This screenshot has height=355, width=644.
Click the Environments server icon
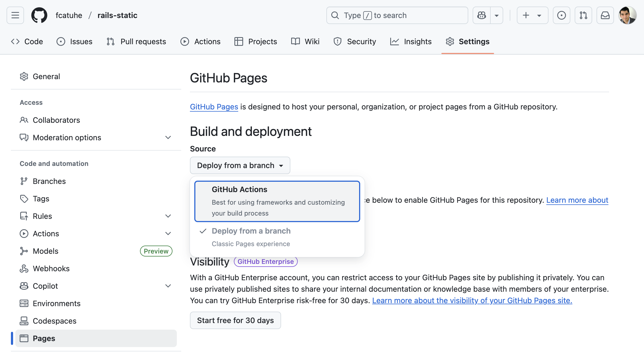(24, 303)
